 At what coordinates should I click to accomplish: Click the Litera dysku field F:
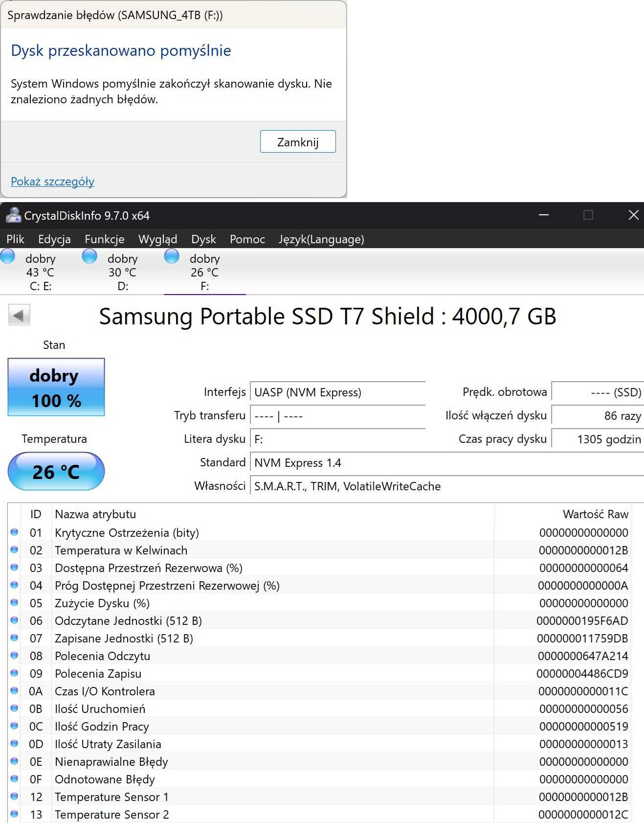click(x=337, y=439)
